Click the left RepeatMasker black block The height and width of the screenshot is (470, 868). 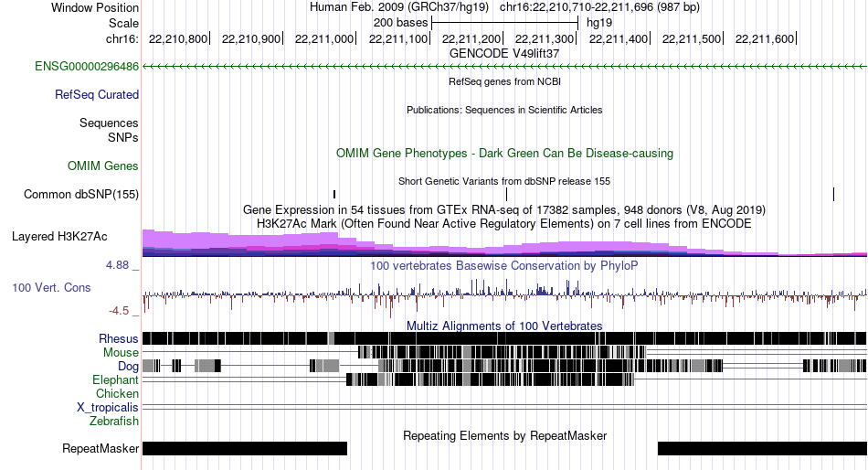pyautogui.click(x=245, y=448)
